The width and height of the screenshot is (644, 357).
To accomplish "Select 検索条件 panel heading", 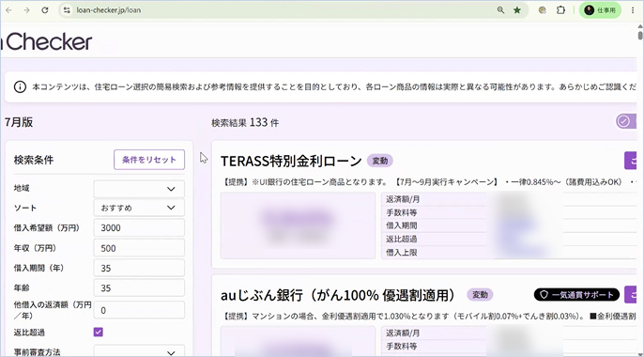I will tap(34, 160).
